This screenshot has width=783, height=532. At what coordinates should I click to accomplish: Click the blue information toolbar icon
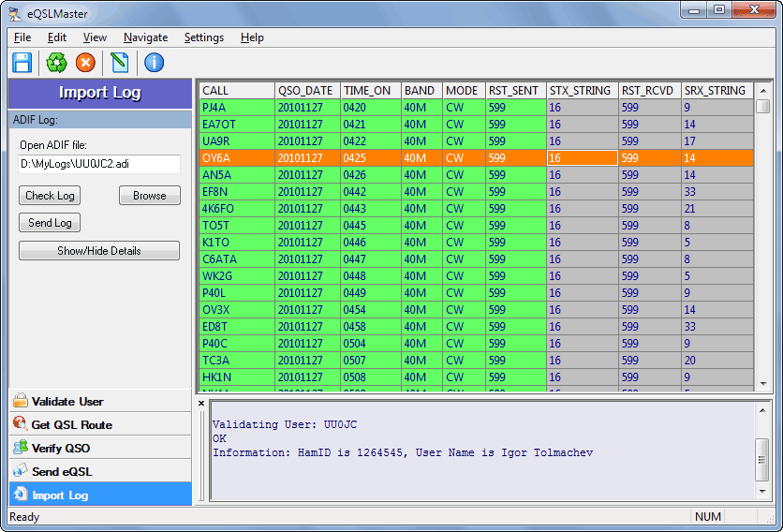(x=154, y=63)
